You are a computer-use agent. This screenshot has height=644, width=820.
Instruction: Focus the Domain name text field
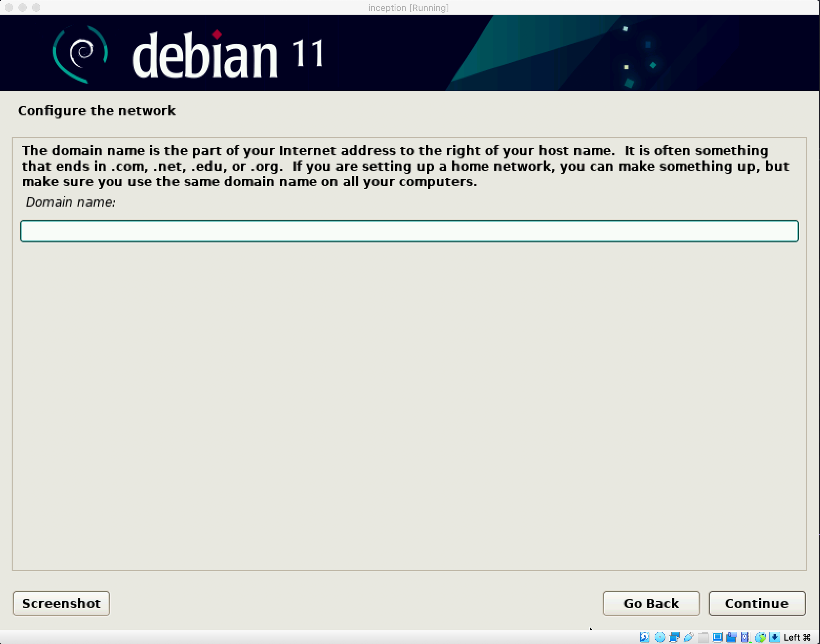(409, 231)
